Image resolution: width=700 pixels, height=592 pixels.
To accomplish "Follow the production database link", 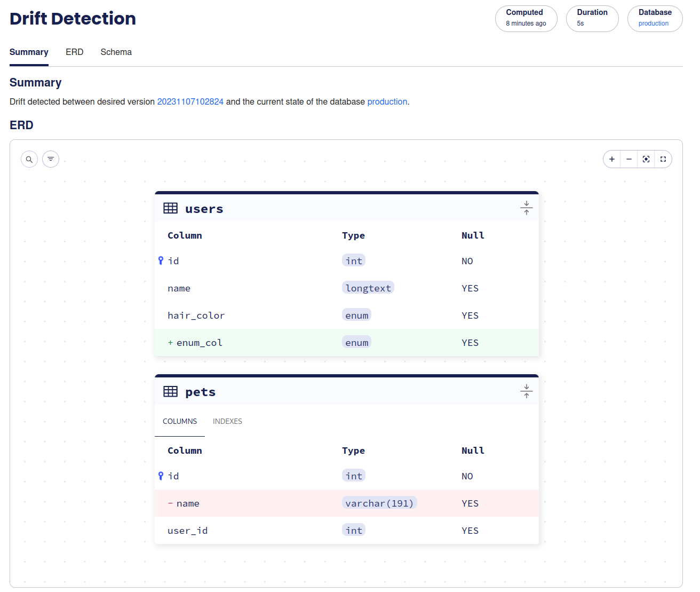I will 387,101.
